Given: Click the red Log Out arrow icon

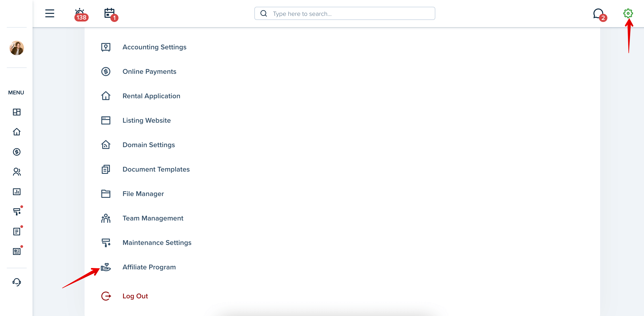Looking at the screenshot, I should 106,296.
